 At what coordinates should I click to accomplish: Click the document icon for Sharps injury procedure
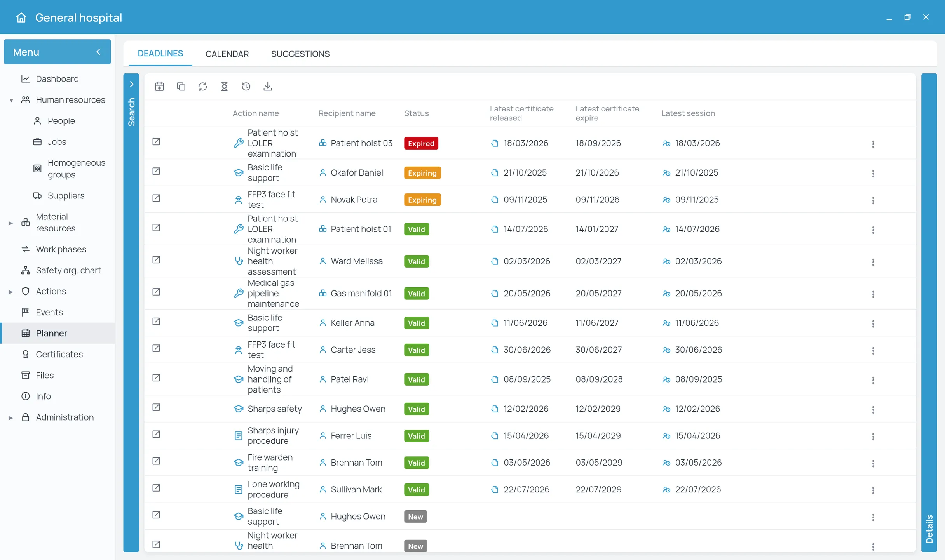(x=239, y=436)
